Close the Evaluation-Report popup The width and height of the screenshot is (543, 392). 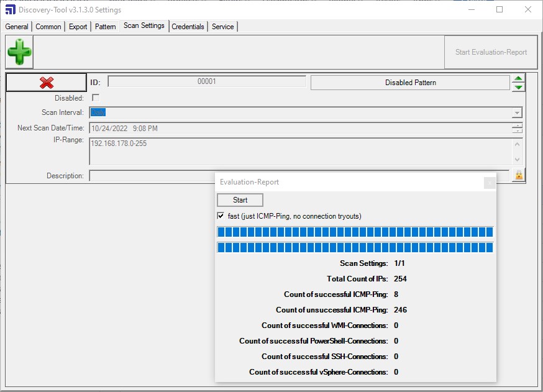(490, 183)
